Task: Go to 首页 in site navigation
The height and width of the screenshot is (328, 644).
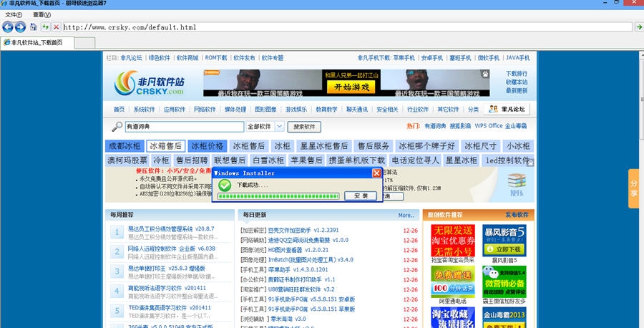Action: [x=119, y=110]
